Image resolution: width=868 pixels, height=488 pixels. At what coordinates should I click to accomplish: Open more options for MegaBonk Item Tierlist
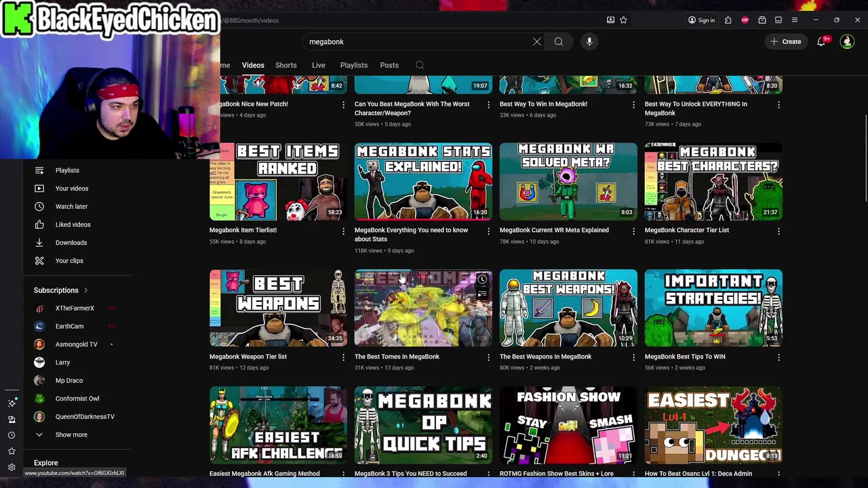click(x=343, y=231)
